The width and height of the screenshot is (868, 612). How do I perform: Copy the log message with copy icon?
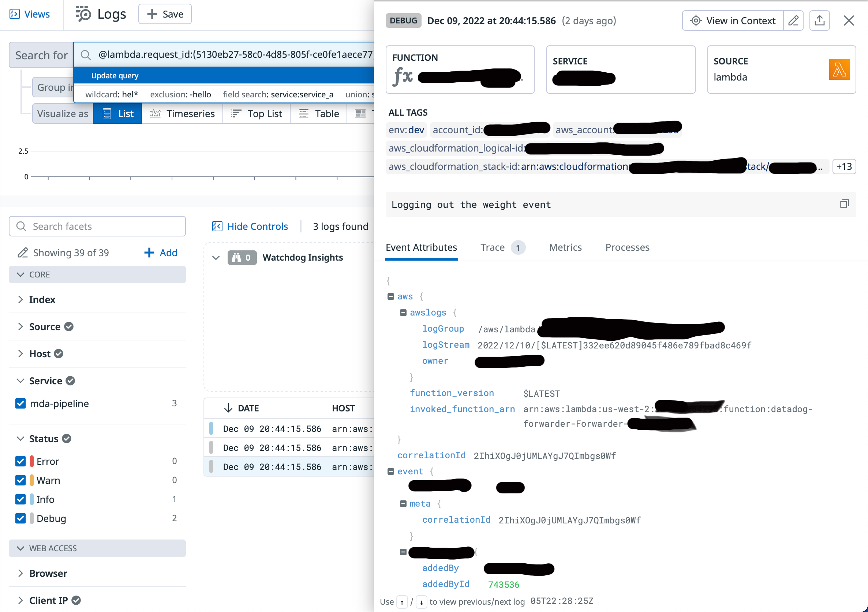[844, 204]
